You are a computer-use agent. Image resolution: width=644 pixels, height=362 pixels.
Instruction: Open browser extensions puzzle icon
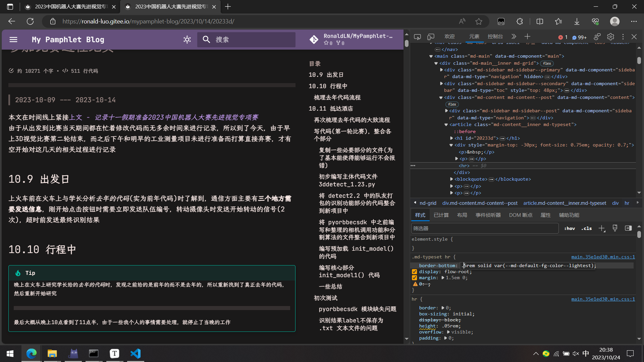pyautogui.click(x=520, y=21)
